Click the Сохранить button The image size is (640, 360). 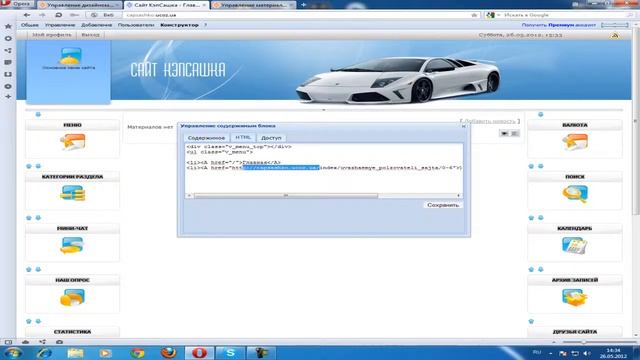(x=443, y=205)
